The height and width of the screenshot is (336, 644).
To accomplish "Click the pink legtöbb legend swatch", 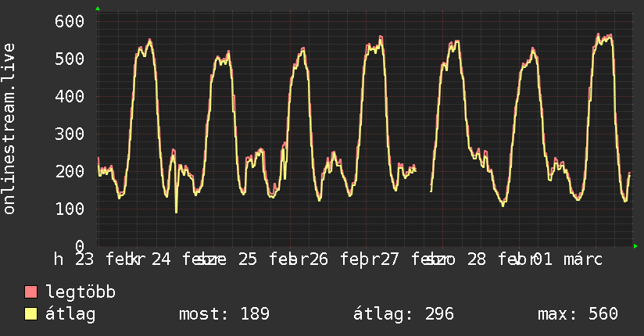I will 30,291.
